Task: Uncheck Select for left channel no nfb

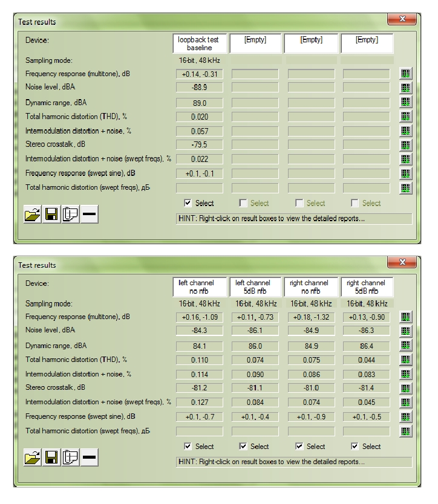Action: click(x=188, y=447)
